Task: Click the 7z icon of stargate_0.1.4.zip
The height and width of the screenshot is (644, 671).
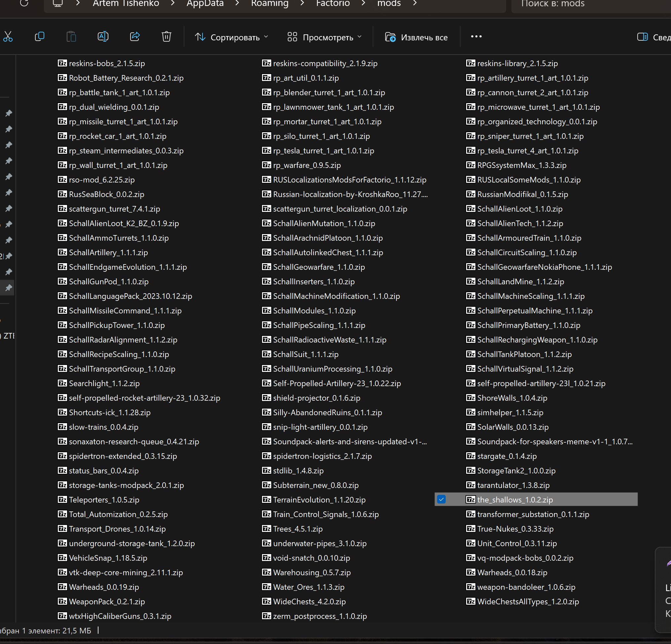Action: (471, 456)
